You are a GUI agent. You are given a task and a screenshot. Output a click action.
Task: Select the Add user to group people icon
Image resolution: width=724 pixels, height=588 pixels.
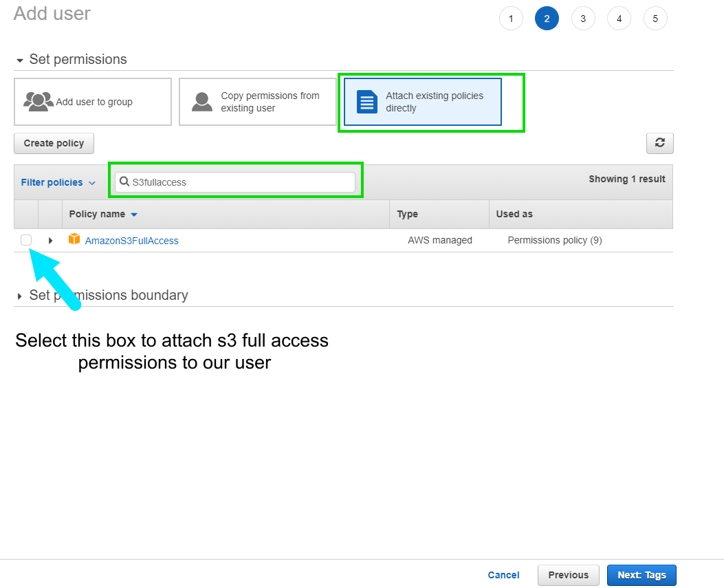38,101
